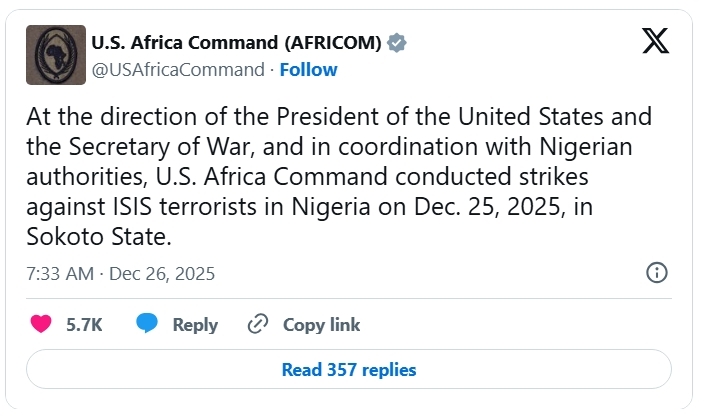Click the blue reply speech bubble icon

point(147,324)
